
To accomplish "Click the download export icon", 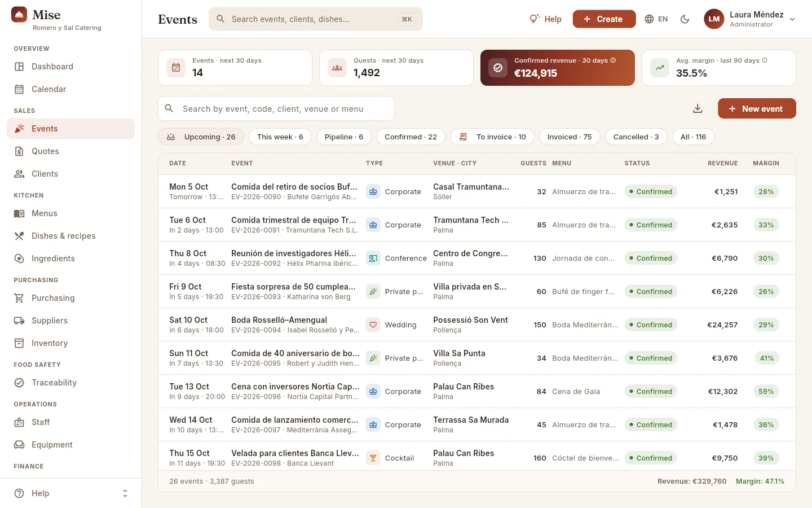I will tap(698, 108).
